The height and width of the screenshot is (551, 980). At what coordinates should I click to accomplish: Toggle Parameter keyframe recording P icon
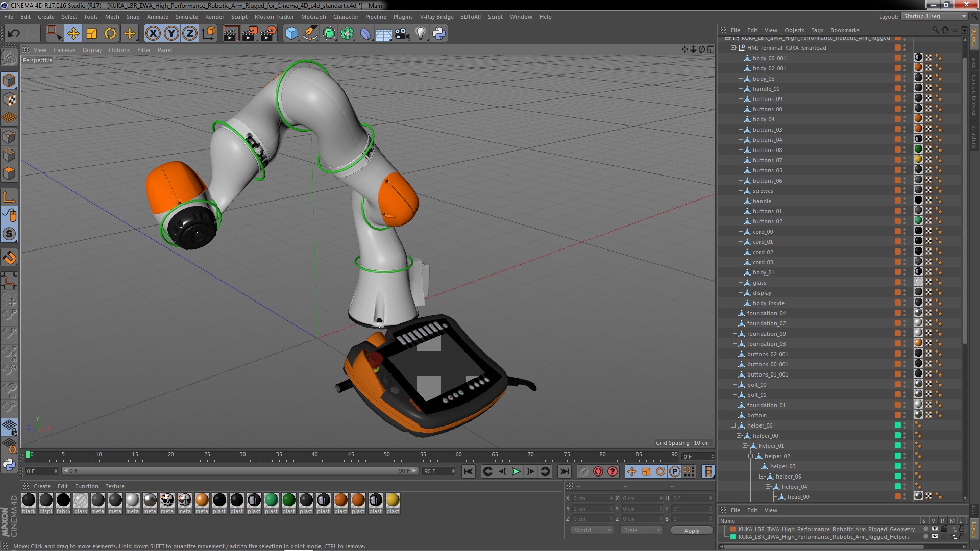pos(675,472)
